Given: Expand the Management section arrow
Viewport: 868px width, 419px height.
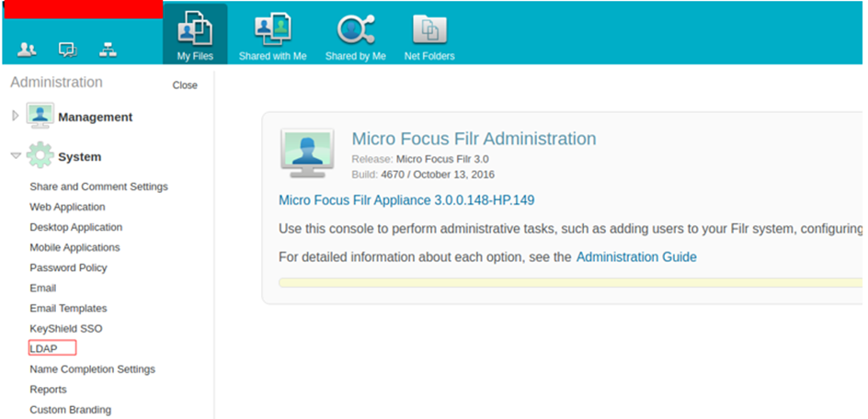Looking at the screenshot, I should pyautogui.click(x=15, y=116).
